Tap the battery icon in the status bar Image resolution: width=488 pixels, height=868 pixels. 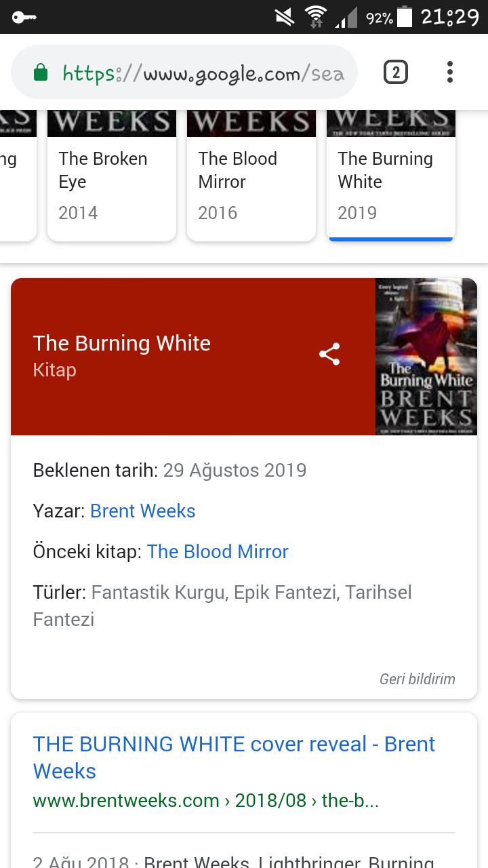pyautogui.click(x=405, y=16)
